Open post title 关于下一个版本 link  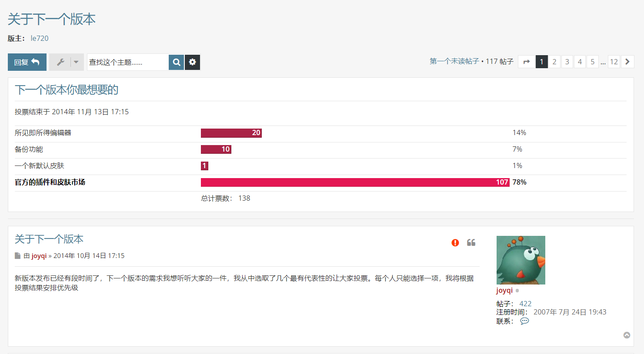(x=49, y=239)
